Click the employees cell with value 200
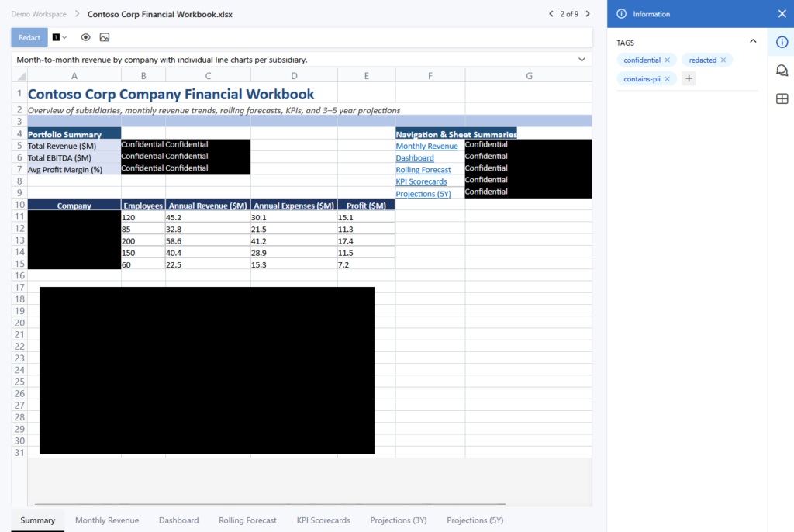The image size is (794, 532). point(143,240)
